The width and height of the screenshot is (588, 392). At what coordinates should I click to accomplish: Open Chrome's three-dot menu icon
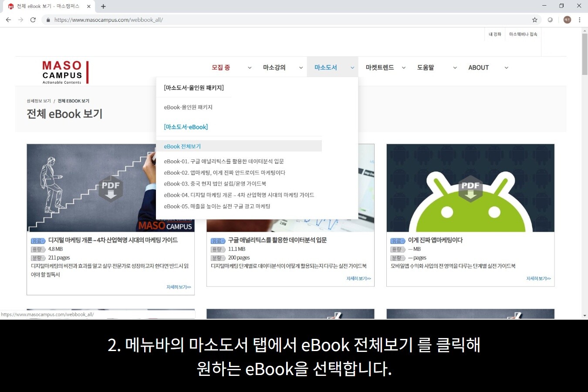(580, 20)
